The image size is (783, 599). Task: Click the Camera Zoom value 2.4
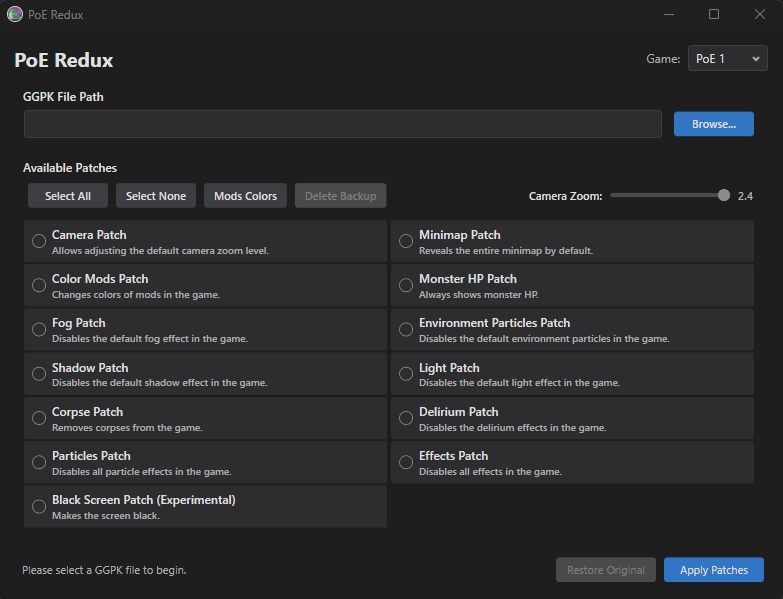(x=745, y=196)
